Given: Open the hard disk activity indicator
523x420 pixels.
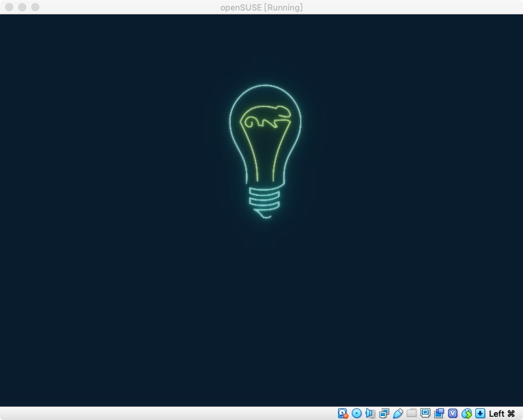Looking at the screenshot, I should (343, 413).
